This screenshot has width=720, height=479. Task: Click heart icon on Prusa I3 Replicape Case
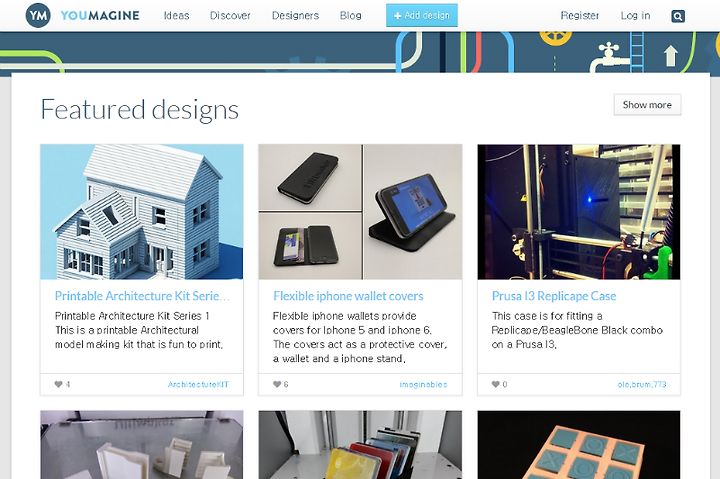pos(495,384)
